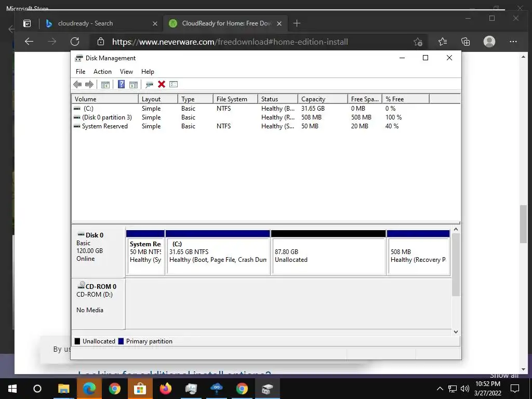Close the cloudready - Search tab
532x399 pixels.
(155, 23)
